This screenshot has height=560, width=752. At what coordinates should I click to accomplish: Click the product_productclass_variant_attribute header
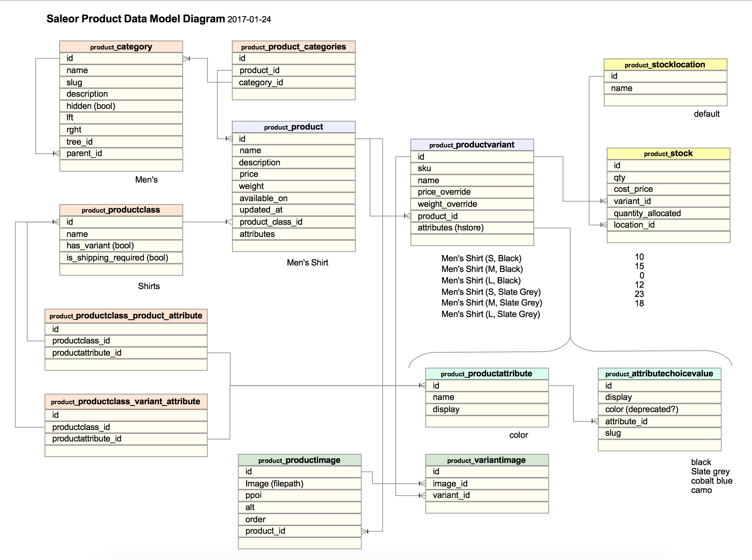(126, 402)
